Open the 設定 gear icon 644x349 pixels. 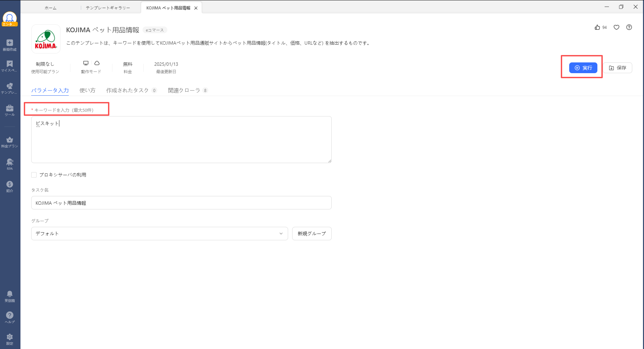point(10,337)
